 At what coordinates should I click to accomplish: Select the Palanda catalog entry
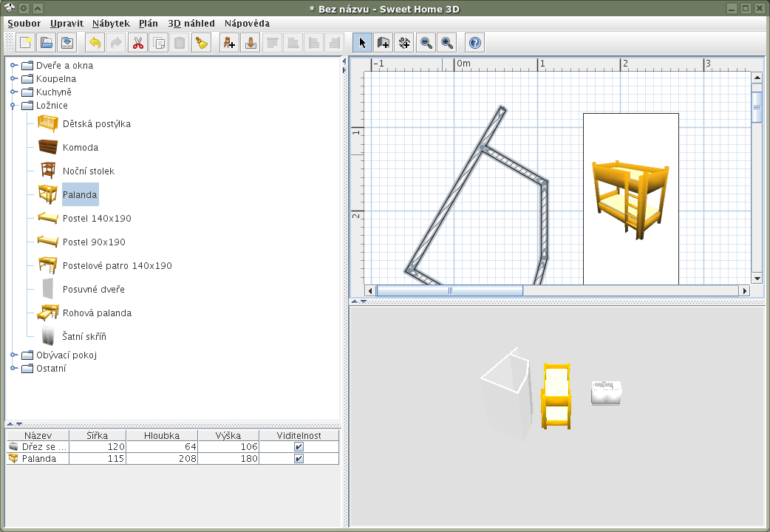(x=80, y=194)
